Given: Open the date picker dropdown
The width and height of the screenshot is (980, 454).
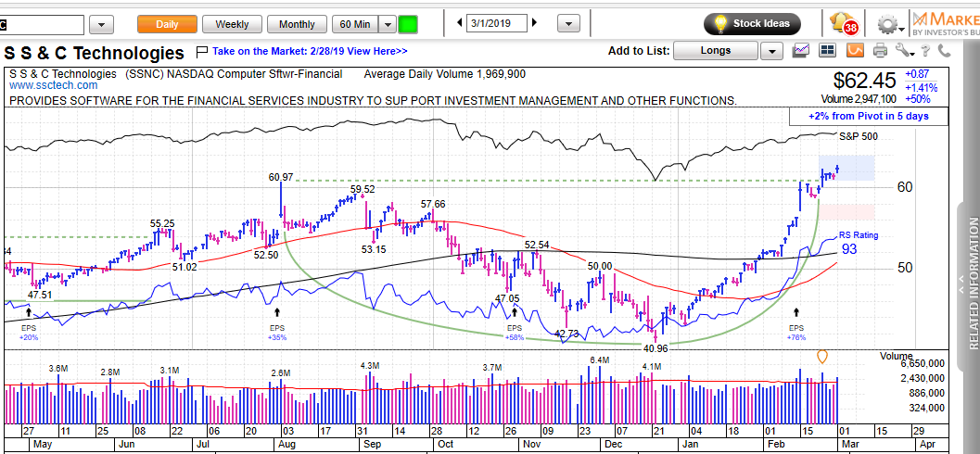Looking at the screenshot, I should coord(568,24).
